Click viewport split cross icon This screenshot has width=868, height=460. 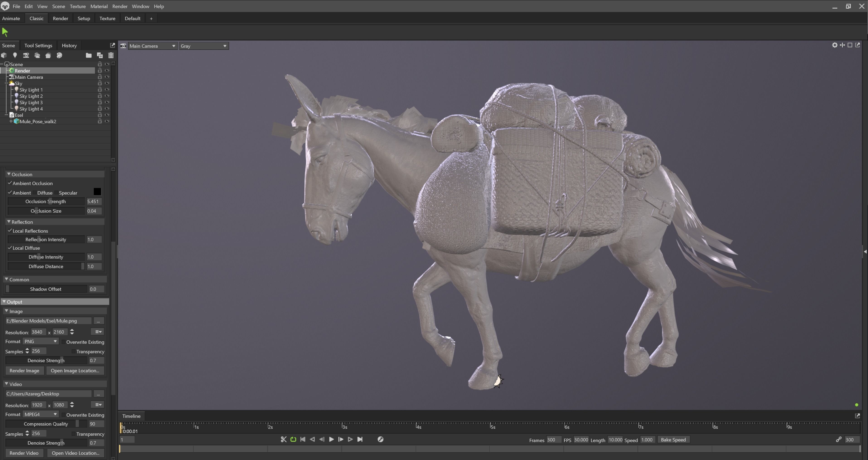pos(842,45)
